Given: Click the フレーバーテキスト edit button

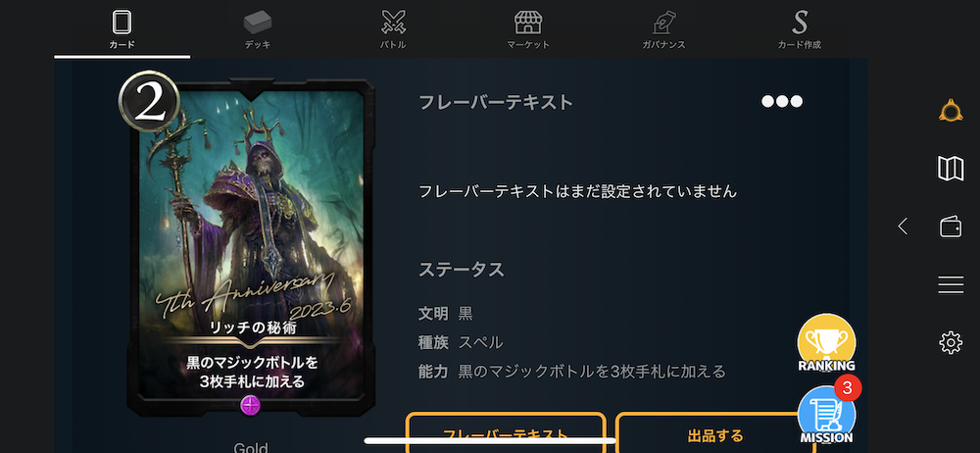Looking at the screenshot, I should [506, 432].
